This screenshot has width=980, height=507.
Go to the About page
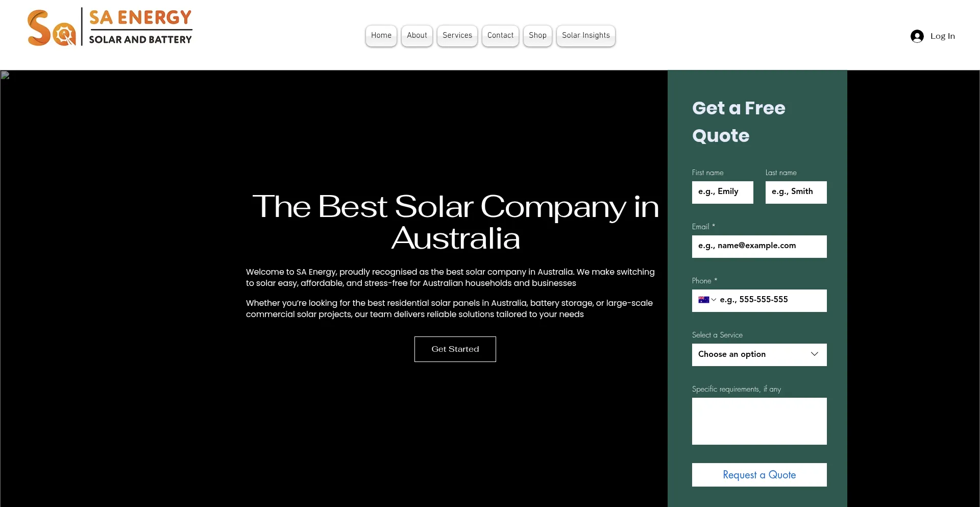pos(416,36)
